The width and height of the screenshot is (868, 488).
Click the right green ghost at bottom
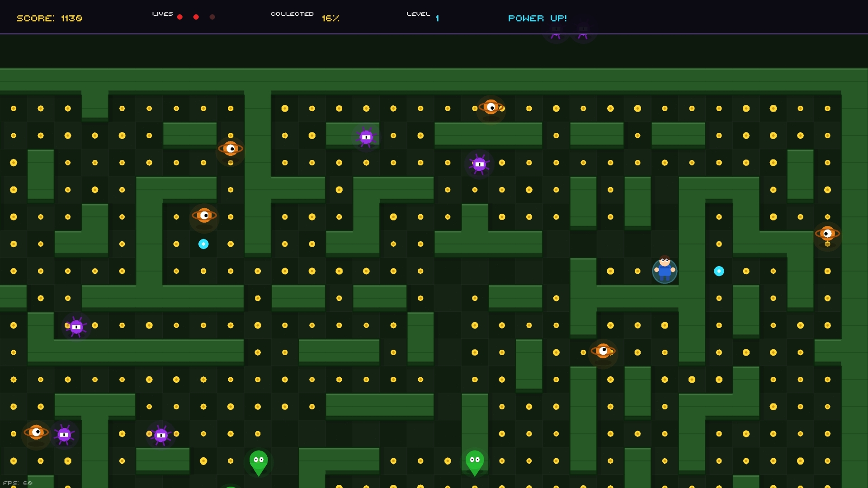475,462
